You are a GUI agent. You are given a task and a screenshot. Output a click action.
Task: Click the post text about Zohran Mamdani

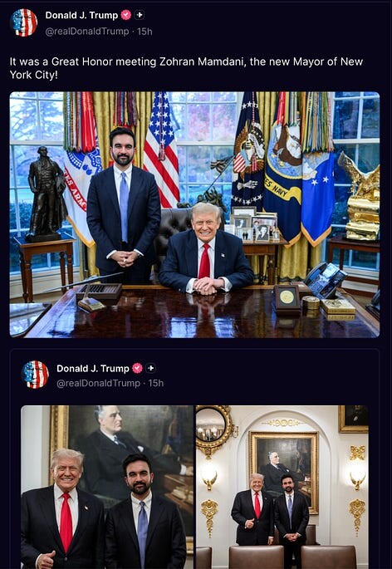tap(186, 68)
